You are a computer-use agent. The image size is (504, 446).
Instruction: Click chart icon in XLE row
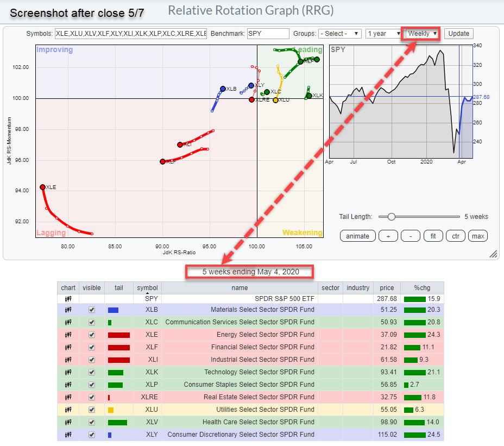pos(68,335)
